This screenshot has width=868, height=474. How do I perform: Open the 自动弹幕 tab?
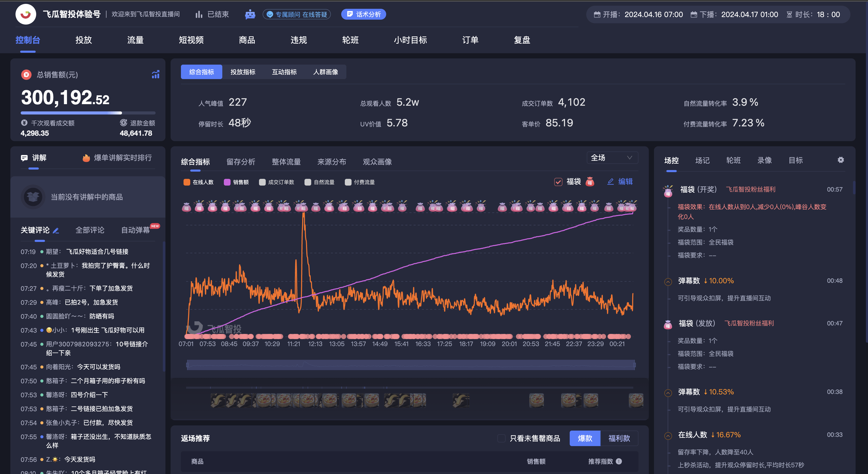pos(135,230)
